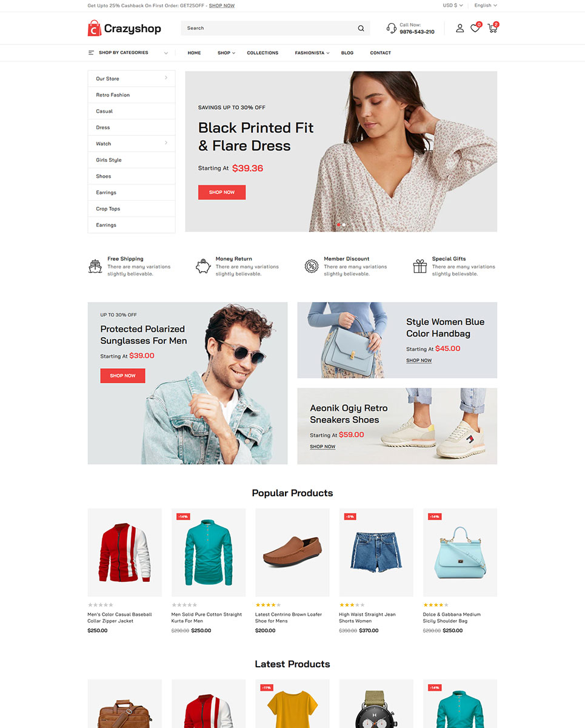This screenshot has width=585, height=728.
Task: Click the headset Call Now icon
Action: pyautogui.click(x=392, y=28)
